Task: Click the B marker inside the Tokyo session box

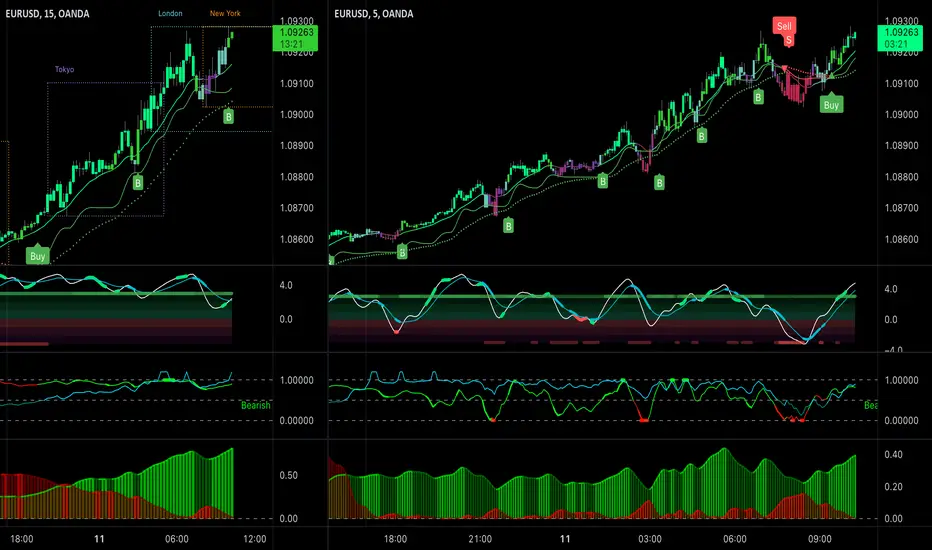Action: [138, 182]
